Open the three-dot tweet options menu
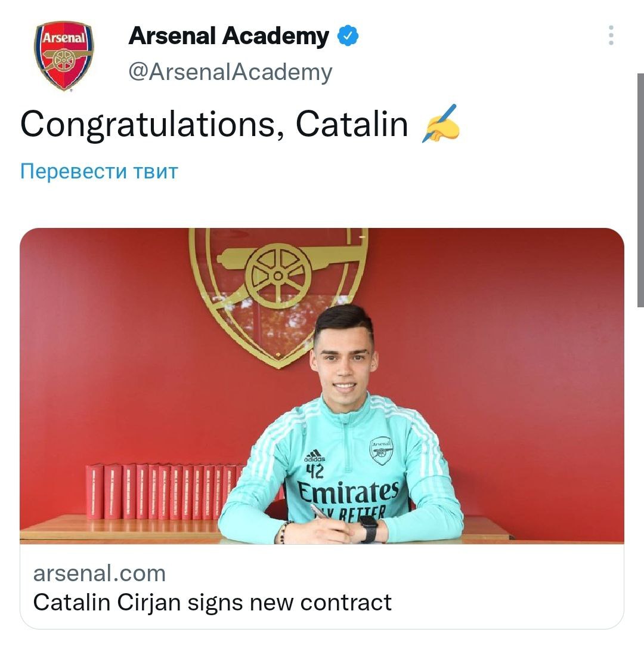The image size is (644, 651). click(611, 36)
